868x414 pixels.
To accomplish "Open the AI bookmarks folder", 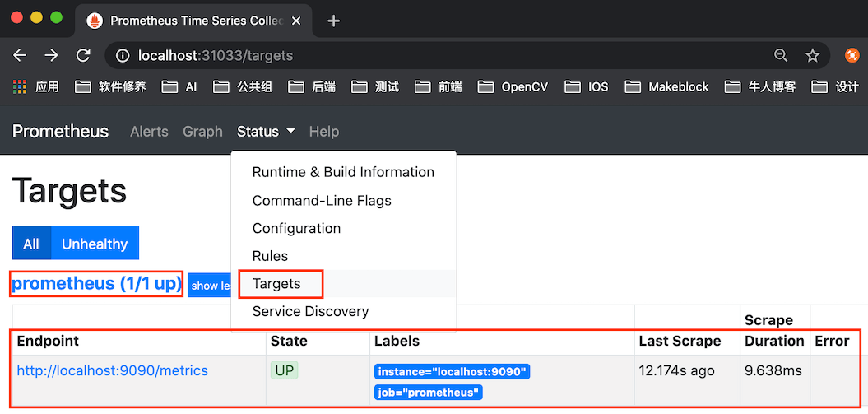I will coord(180,87).
